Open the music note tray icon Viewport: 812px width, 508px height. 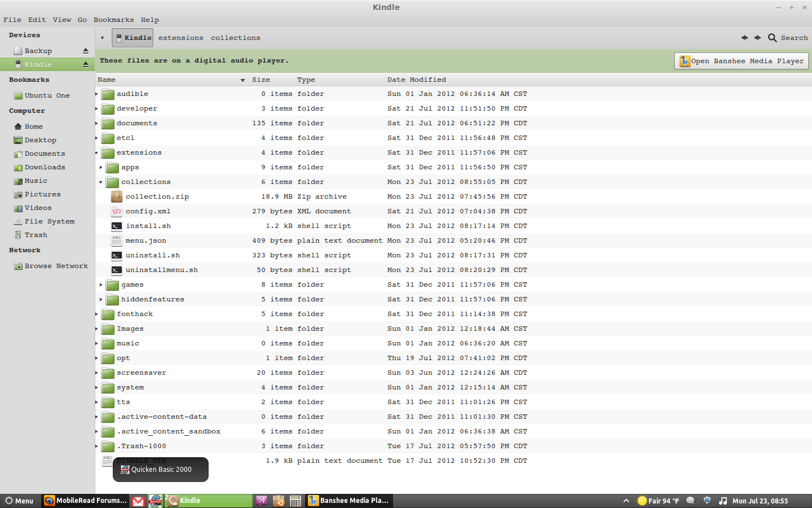coord(723,501)
